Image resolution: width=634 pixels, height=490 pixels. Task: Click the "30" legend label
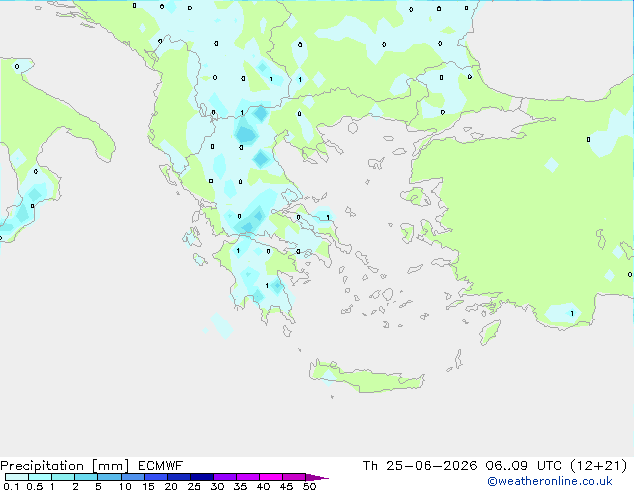coord(217,486)
